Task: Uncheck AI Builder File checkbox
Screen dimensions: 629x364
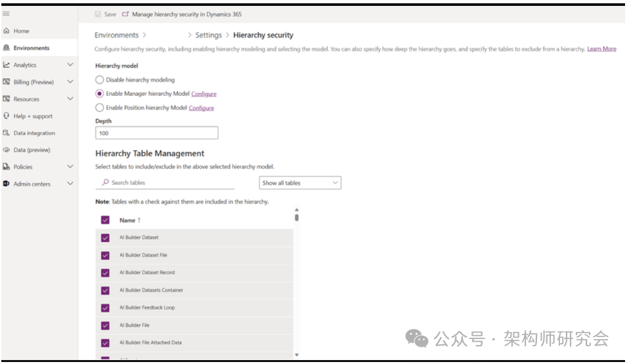Action: [x=105, y=325]
